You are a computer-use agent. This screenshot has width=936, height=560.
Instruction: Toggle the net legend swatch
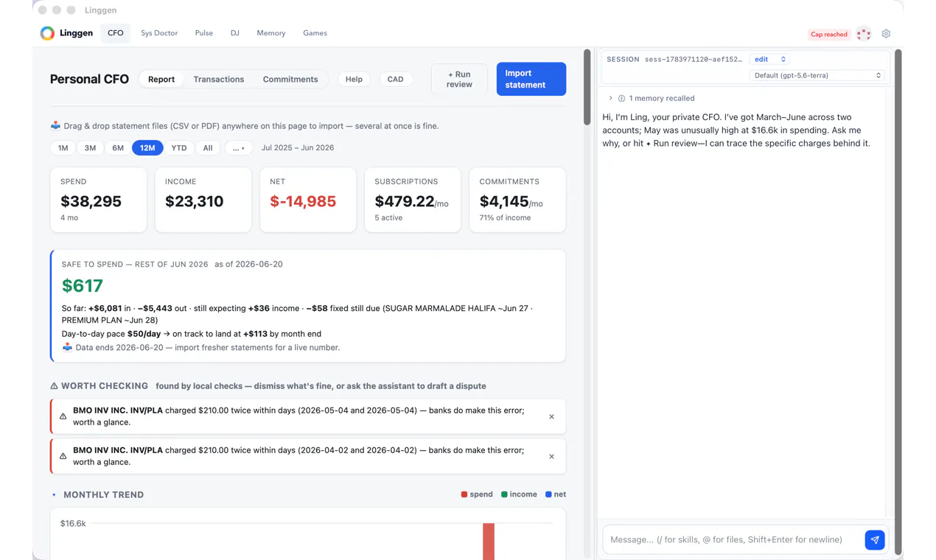pyautogui.click(x=548, y=495)
